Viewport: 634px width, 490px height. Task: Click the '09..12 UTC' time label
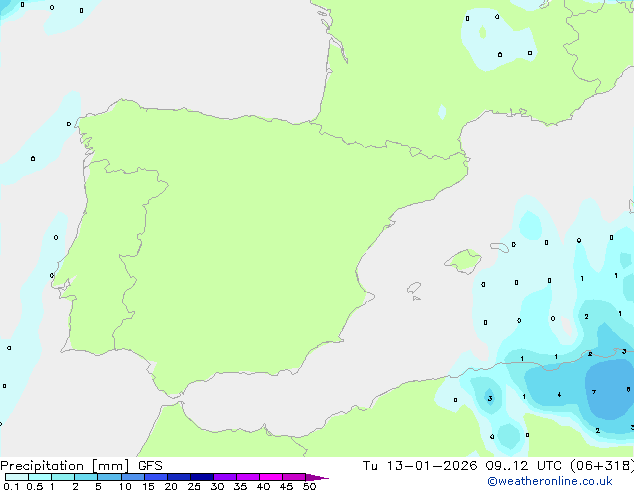[524, 466]
